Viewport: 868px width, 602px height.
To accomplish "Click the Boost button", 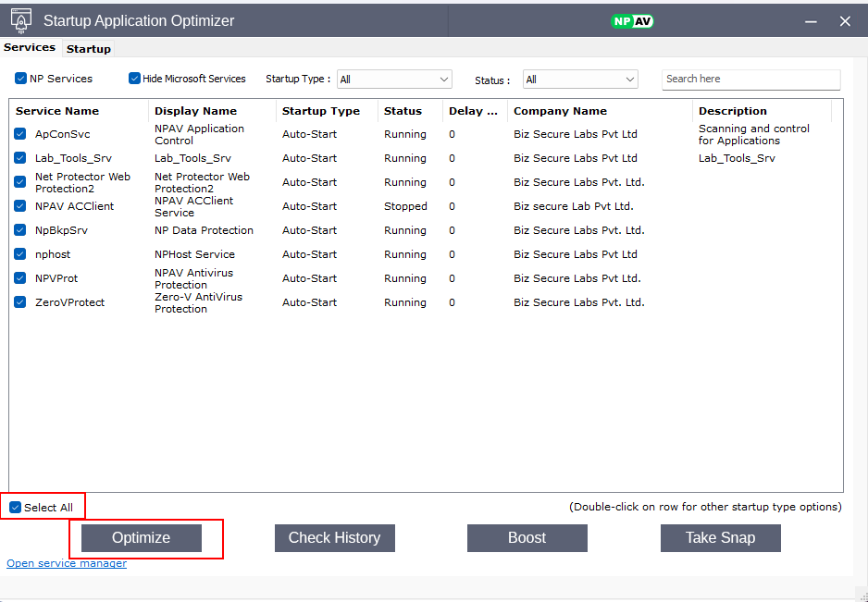I will 527,538.
